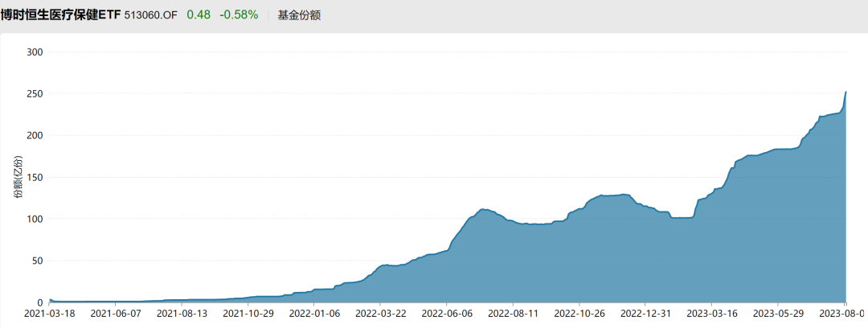Click the date label 2021-08-13
The width and height of the screenshot is (868, 329).
tap(181, 314)
